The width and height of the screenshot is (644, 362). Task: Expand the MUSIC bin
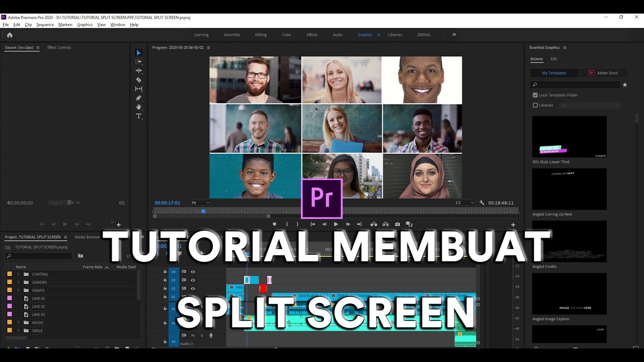[18, 322]
